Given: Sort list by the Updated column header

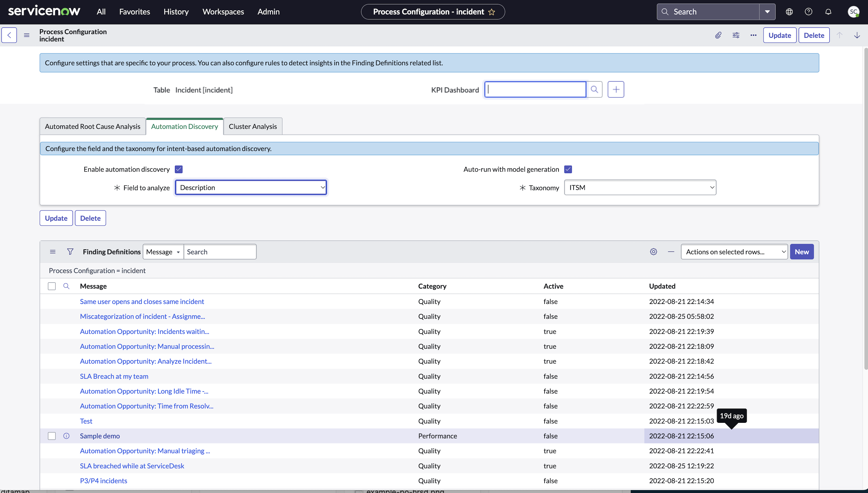Looking at the screenshot, I should click(662, 286).
